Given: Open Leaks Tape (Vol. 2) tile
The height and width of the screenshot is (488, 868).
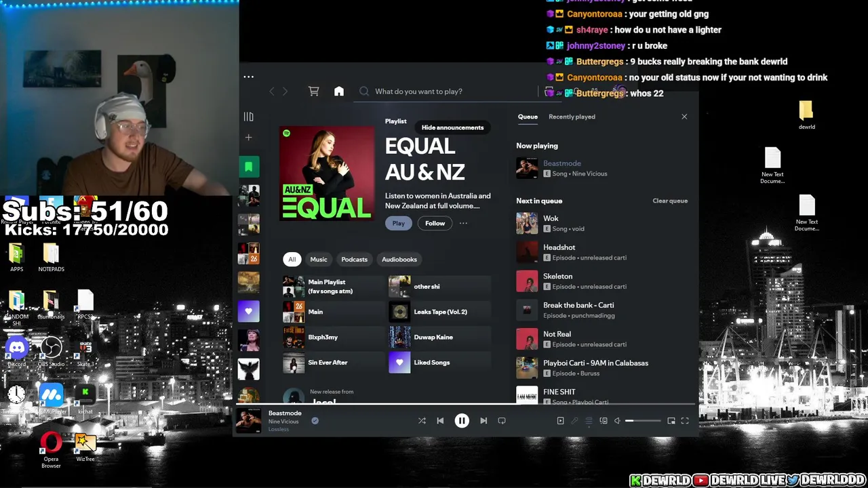Looking at the screenshot, I should point(439,312).
